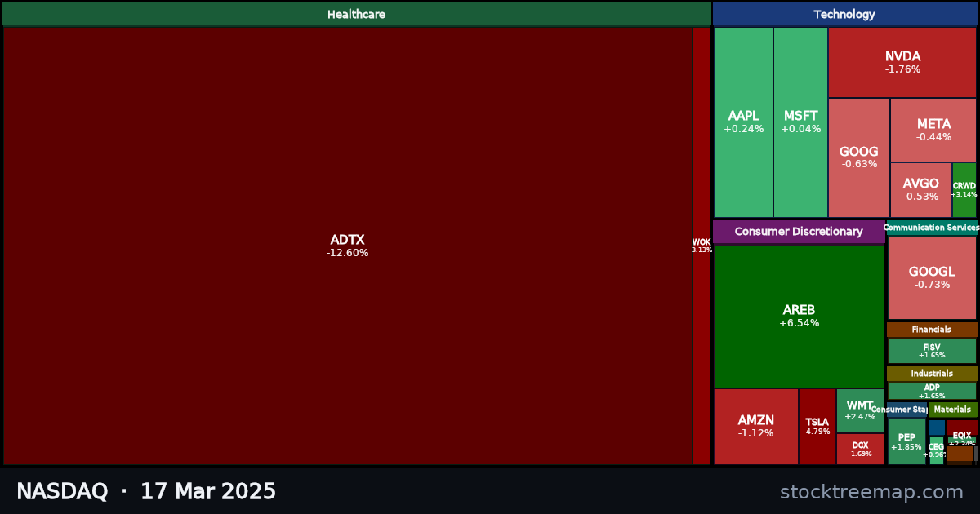The height and width of the screenshot is (514, 980).
Task: Select the AAPL +0.24% tile
Action: [743, 122]
